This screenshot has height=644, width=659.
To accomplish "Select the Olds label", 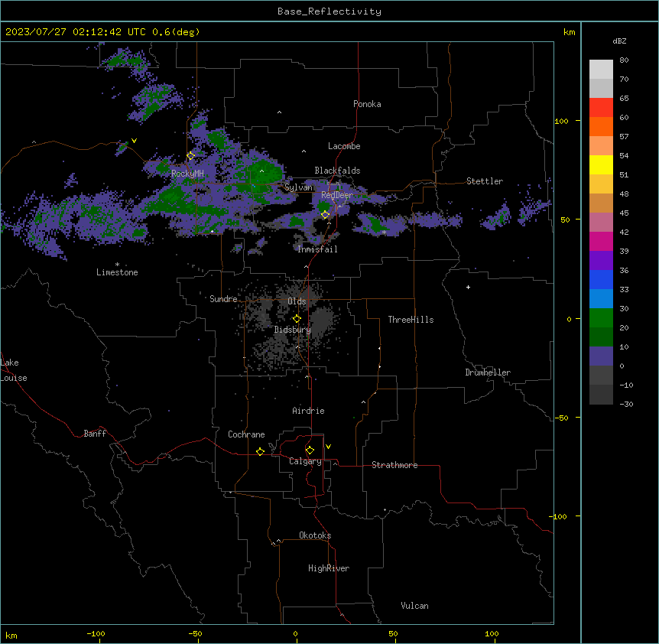I will coord(297,301).
